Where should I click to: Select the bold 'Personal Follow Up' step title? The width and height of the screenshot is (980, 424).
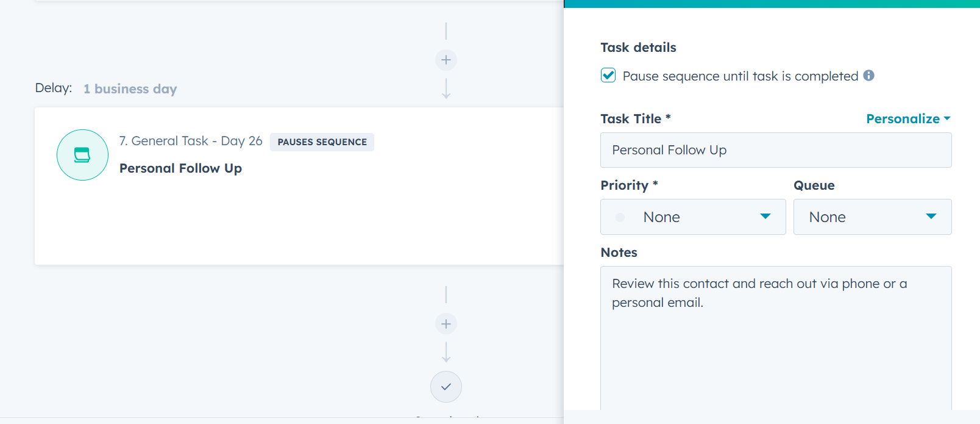(180, 168)
